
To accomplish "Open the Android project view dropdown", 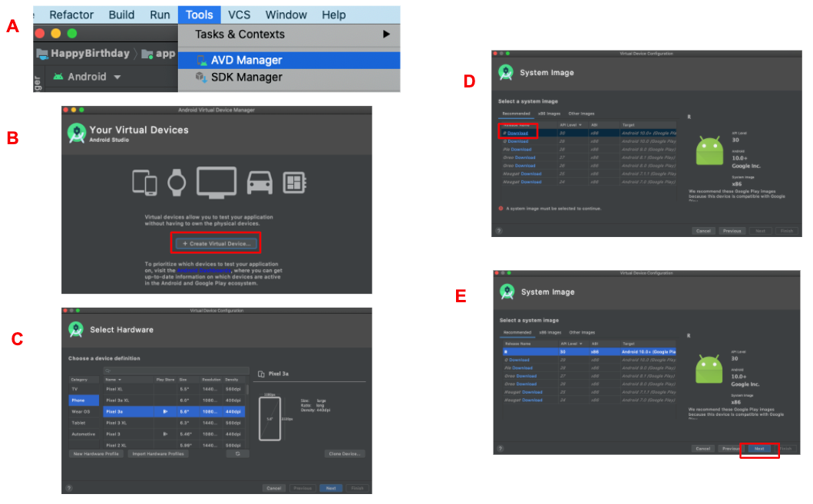I will [87, 77].
